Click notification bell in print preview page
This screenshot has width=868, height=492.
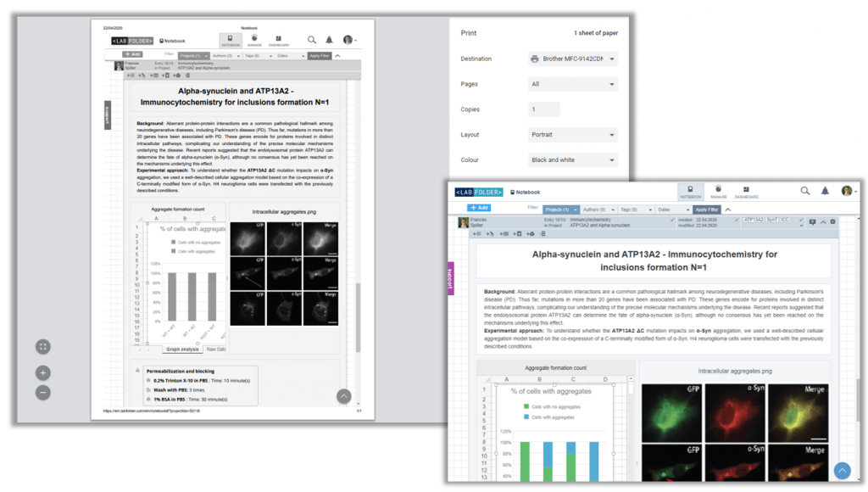pos(329,40)
